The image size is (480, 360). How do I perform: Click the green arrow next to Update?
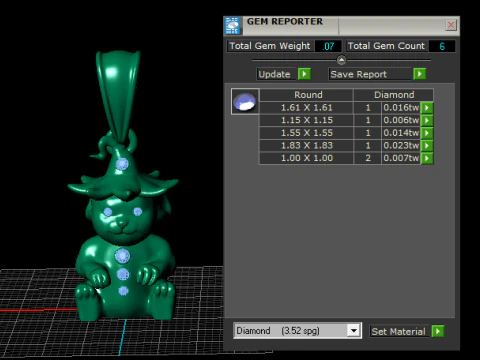(304, 74)
